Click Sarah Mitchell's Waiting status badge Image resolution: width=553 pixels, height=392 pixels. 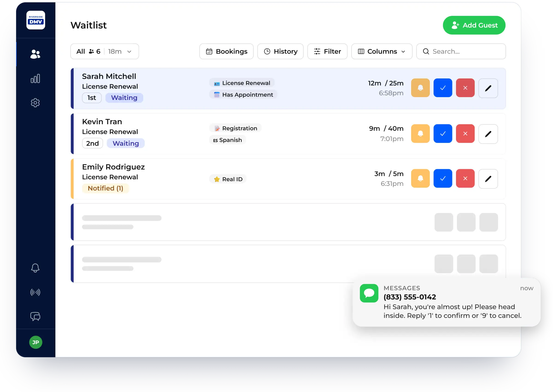tap(124, 98)
